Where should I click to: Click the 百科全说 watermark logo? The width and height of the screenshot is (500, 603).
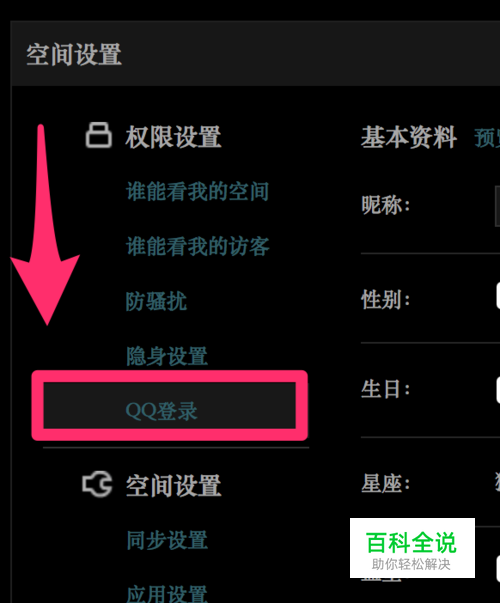coord(412,548)
